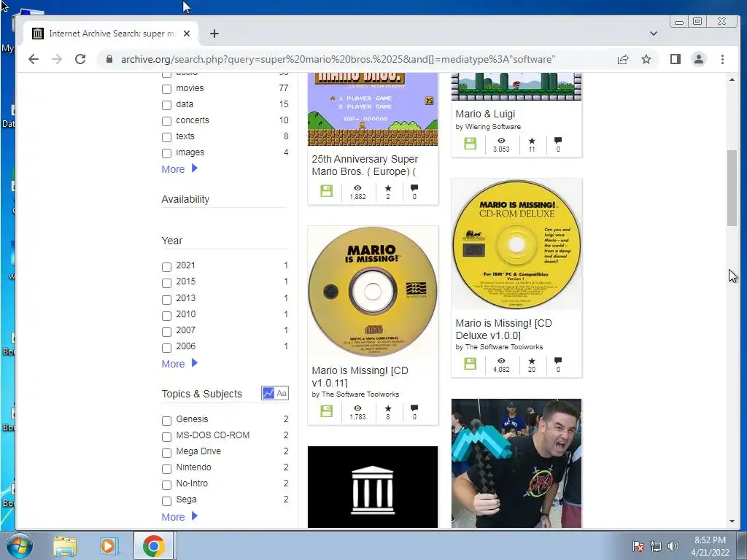Viewport: 747px width, 560px height.
Task: Click the page vertical scrollbar thumb
Action: pos(732,188)
